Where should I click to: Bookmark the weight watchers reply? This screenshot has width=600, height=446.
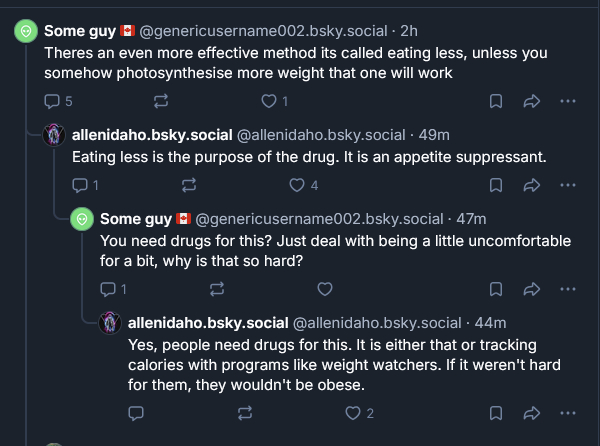coord(496,413)
